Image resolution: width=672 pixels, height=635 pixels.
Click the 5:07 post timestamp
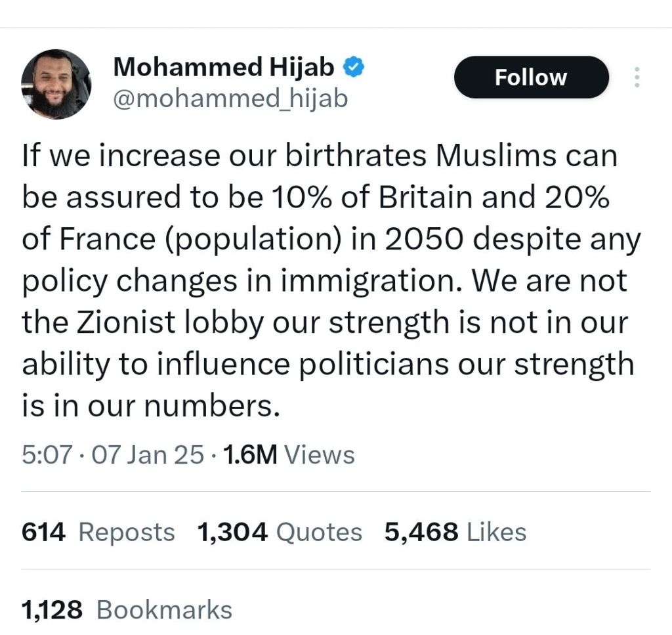point(46,454)
